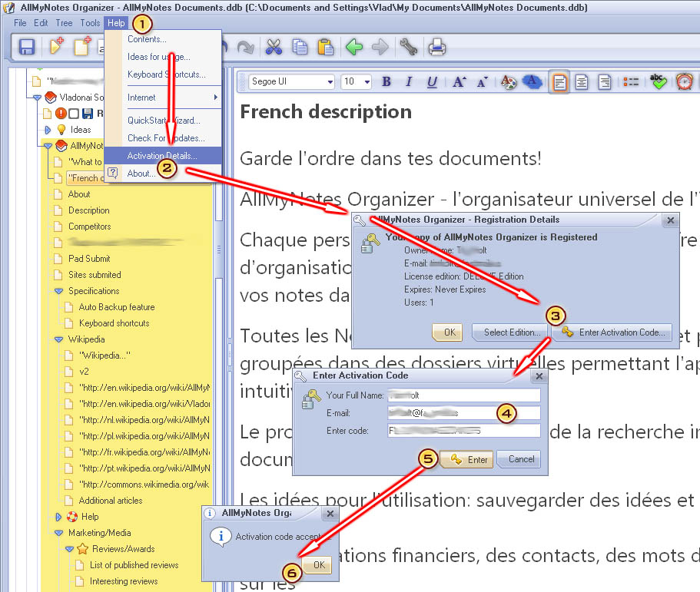Screen dimensions: 700x592
Task: Select the Additional articles note
Action: pyautogui.click(x=111, y=501)
